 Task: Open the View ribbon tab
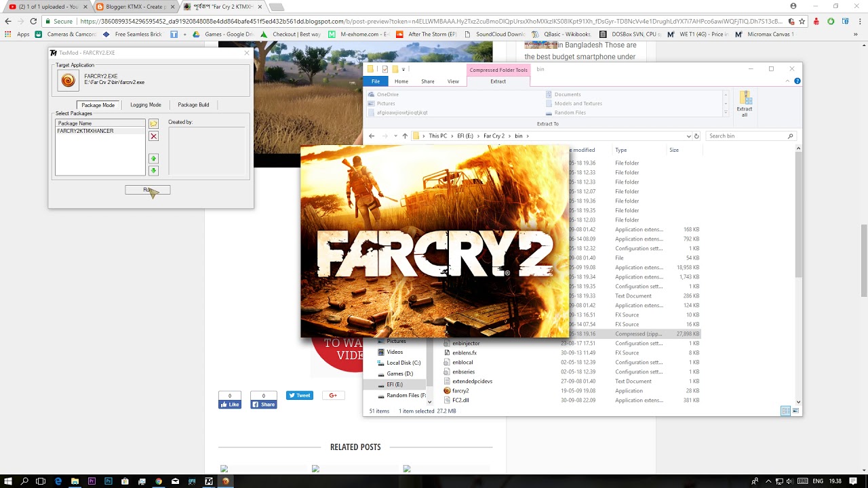[453, 81]
